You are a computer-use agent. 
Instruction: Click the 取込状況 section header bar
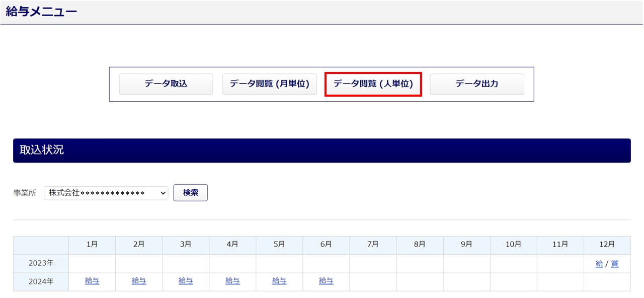coord(321,151)
